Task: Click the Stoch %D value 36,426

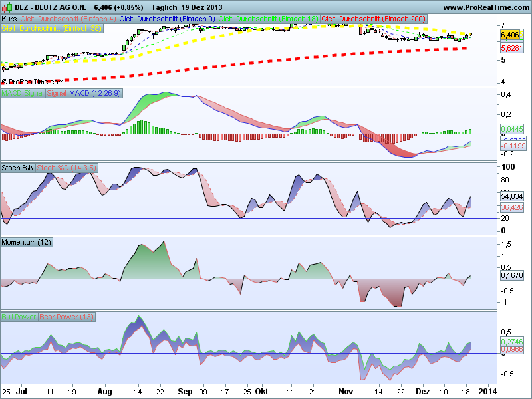Action: click(512, 207)
